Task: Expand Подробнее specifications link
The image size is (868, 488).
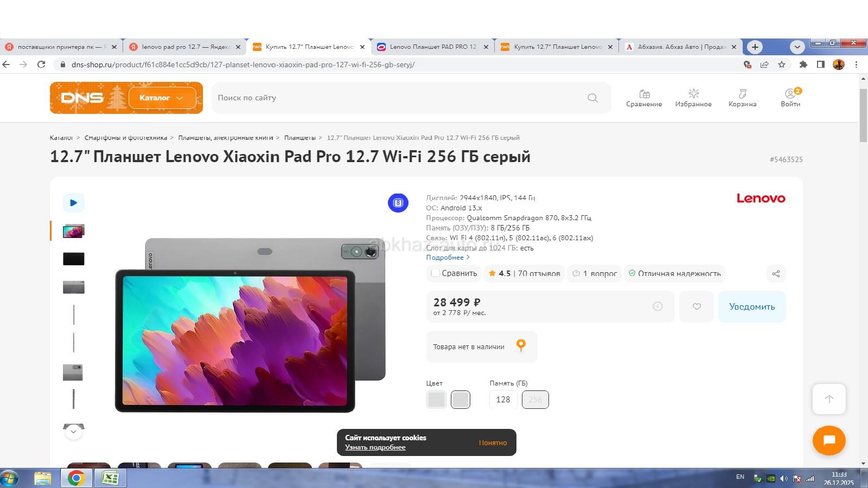Action: 448,258
